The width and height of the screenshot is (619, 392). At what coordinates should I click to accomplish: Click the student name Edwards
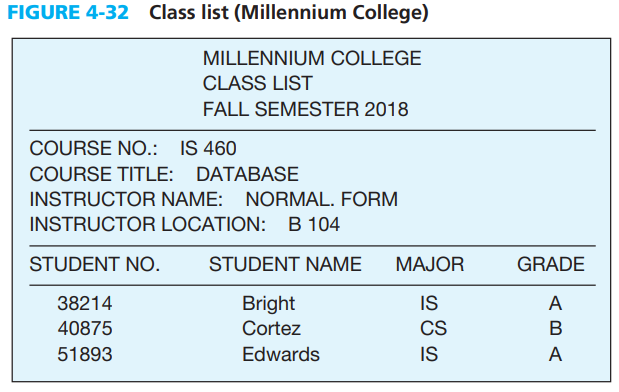coord(281,354)
